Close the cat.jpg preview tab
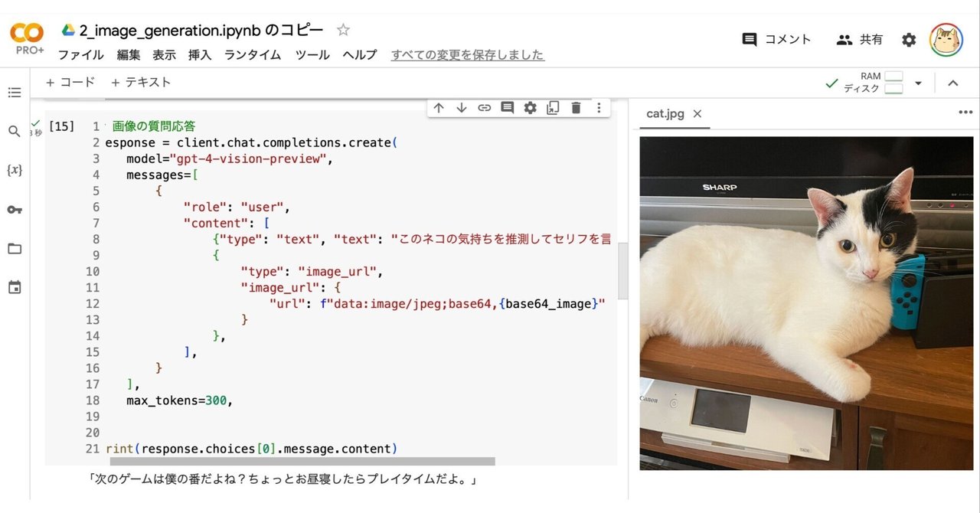This screenshot has height=513, width=980. click(x=697, y=113)
